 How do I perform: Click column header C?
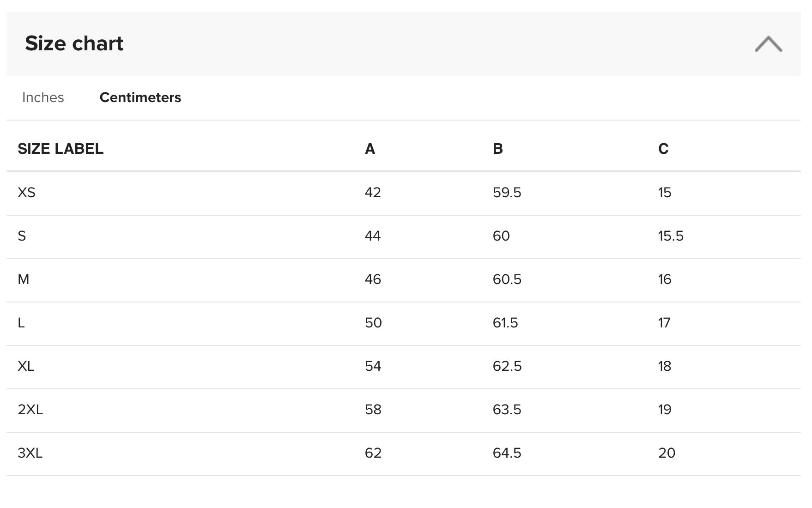coord(663,149)
